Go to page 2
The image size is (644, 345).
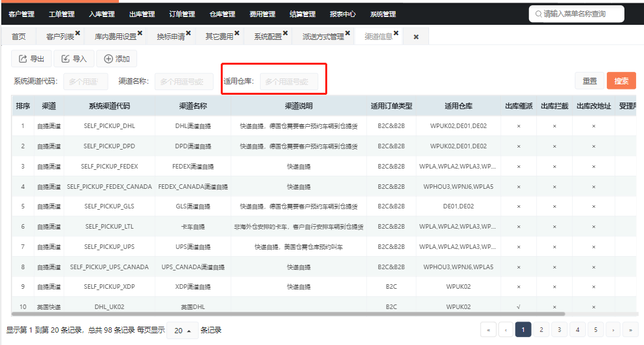(541, 329)
